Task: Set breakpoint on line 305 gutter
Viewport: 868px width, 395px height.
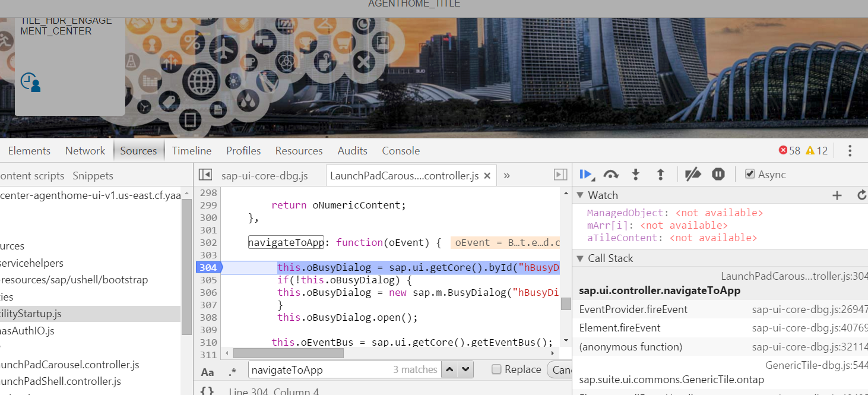Action: coord(208,280)
